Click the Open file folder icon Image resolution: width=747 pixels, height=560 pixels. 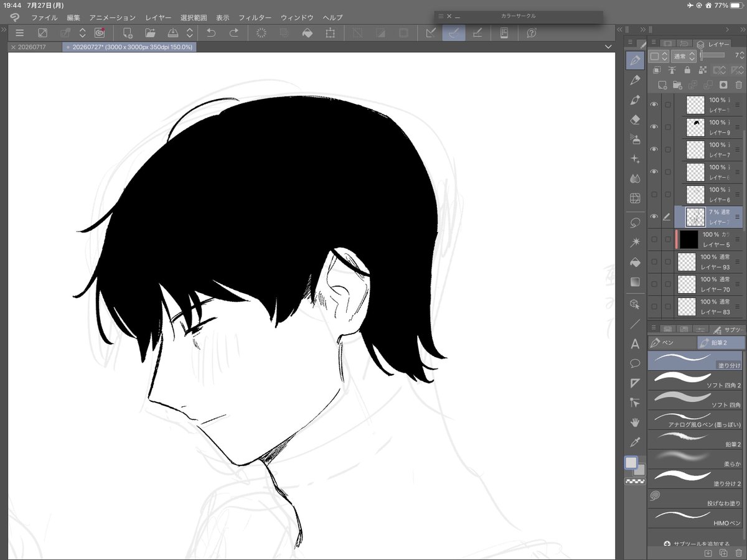tap(151, 33)
